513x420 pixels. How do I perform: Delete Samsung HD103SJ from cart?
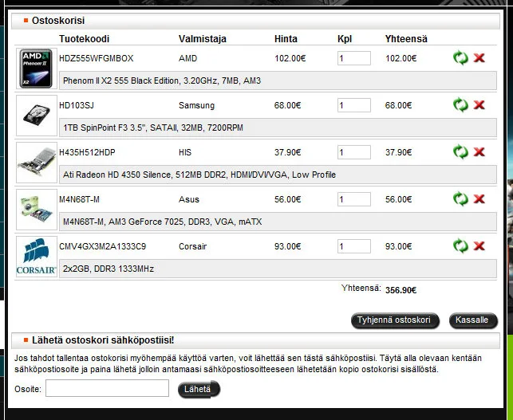pos(479,105)
